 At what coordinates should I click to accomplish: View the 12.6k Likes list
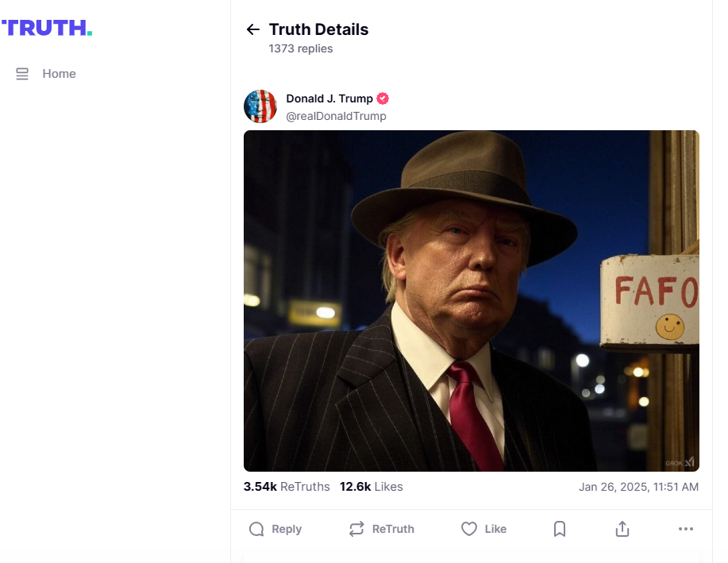tap(371, 487)
